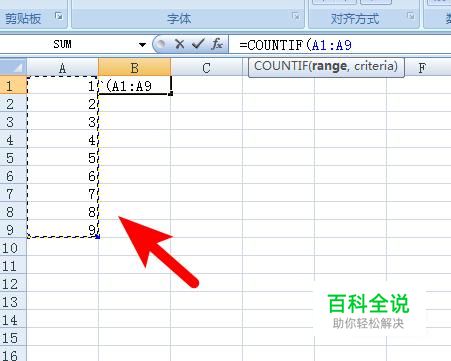Select row 14 header
This screenshot has width=451, height=361.
13,320
